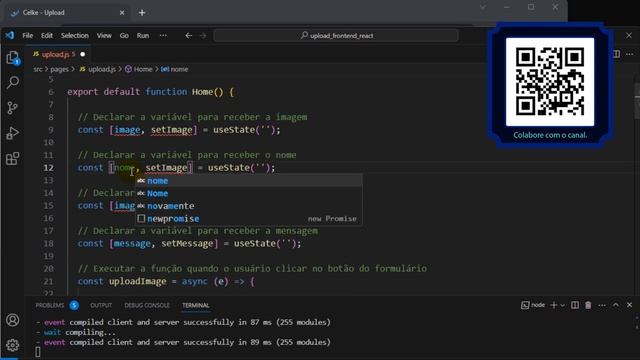Open the Explorer view in activity bar
This screenshot has width=640, height=360.
(13, 58)
